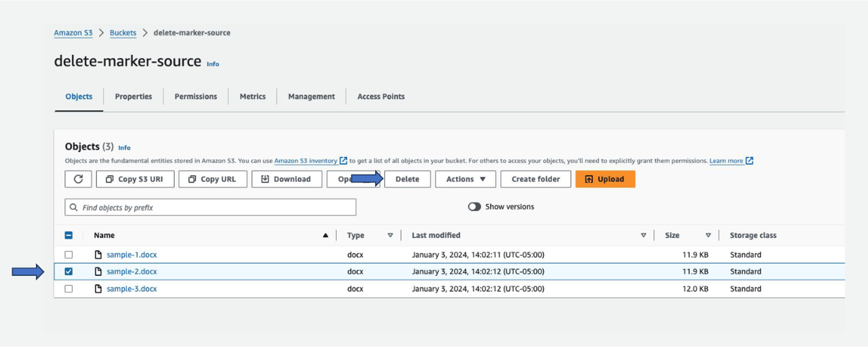Click the Type column sort arrow
Viewport: 868px width, 347px height.
coord(390,236)
